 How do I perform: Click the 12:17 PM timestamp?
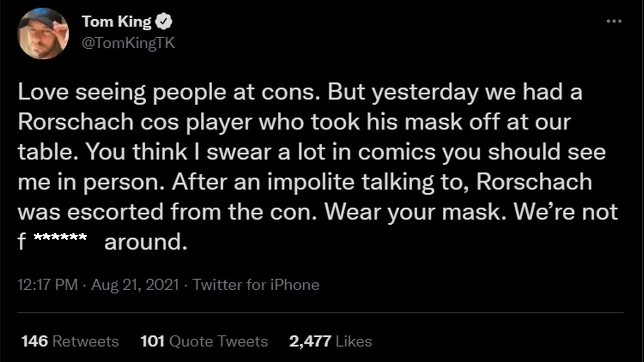[47, 285]
